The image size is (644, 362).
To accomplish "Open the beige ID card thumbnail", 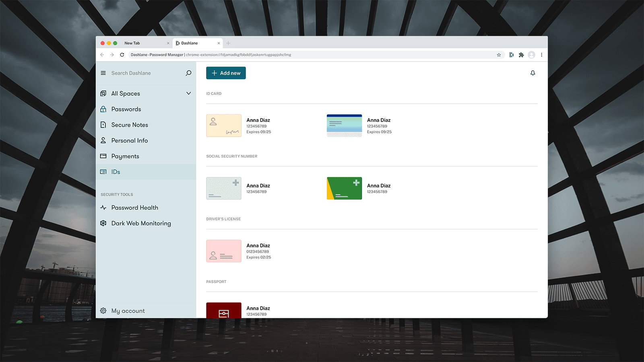I will coord(224,125).
